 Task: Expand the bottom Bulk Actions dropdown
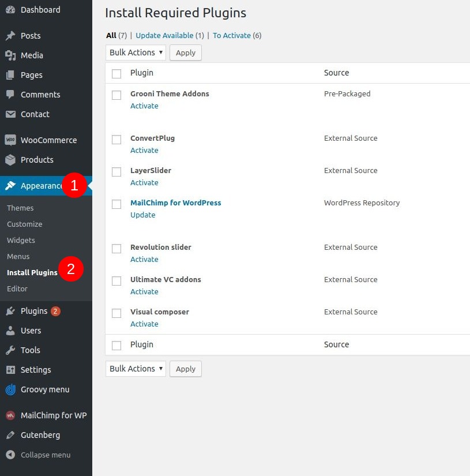click(x=136, y=369)
